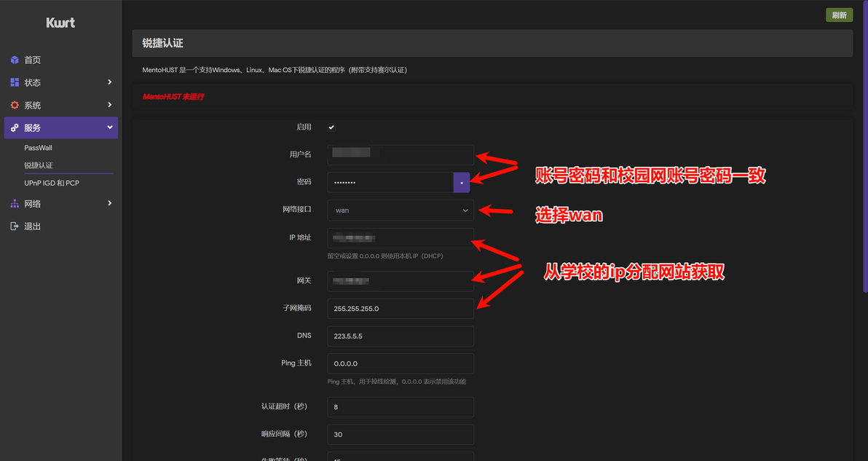This screenshot has width=868, height=461.
Task: Click the 响应间隔（秒）label
Action: [x=284, y=434]
